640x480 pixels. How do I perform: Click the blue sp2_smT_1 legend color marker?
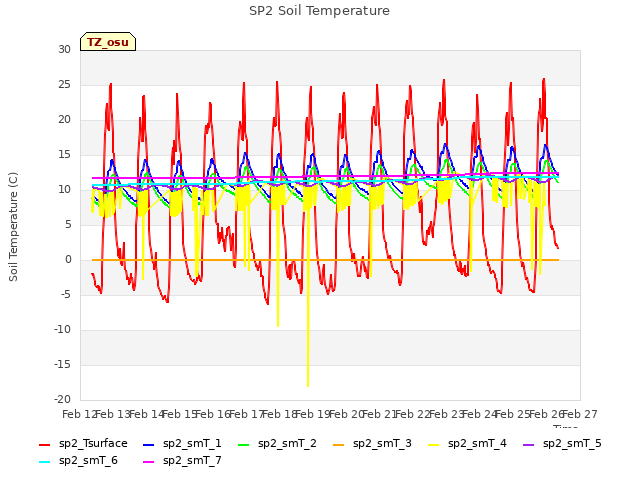149,444
